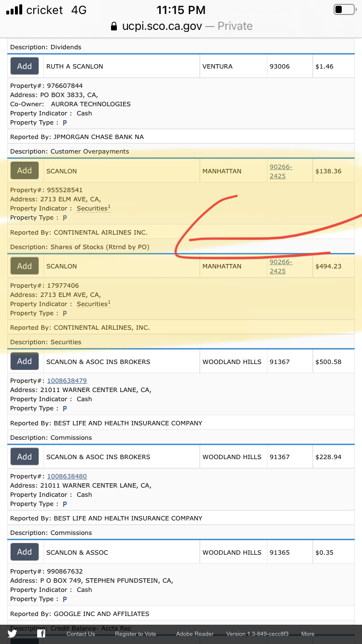Select the 93006 zip cell
The width and height of the screenshot is (362, 644).
290,67
